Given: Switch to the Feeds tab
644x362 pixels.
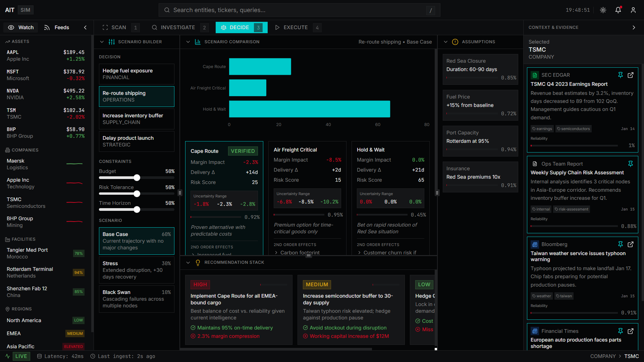Looking at the screenshot, I should (x=56, y=27).
